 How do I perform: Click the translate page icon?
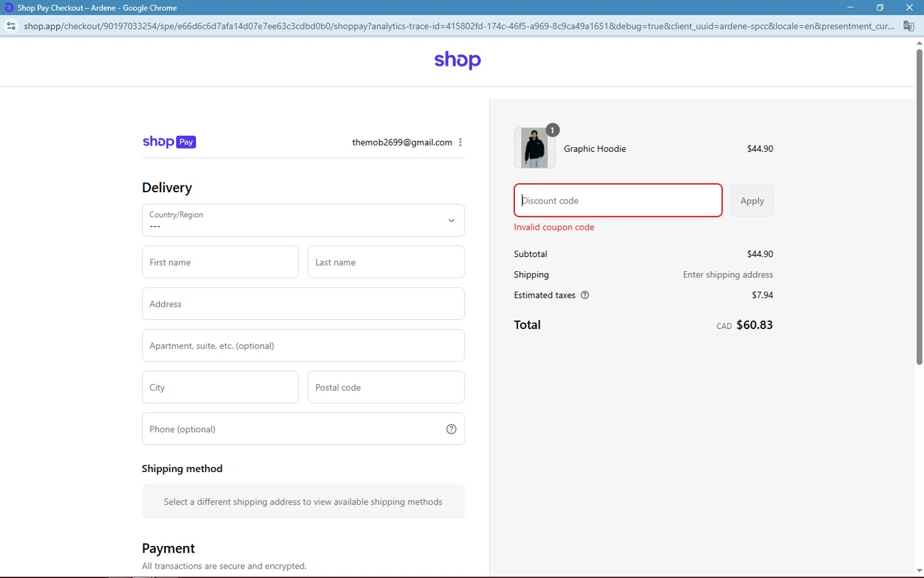coord(909,26)
